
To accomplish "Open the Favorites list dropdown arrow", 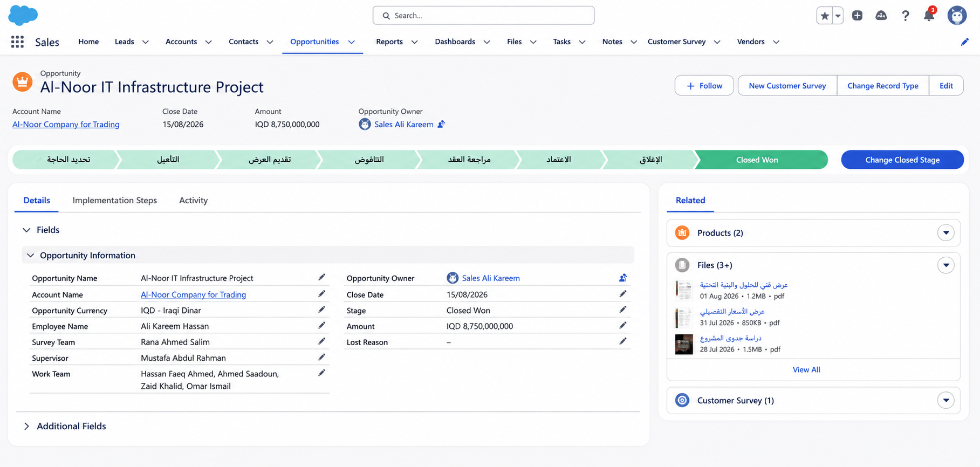I will point(838,16).
